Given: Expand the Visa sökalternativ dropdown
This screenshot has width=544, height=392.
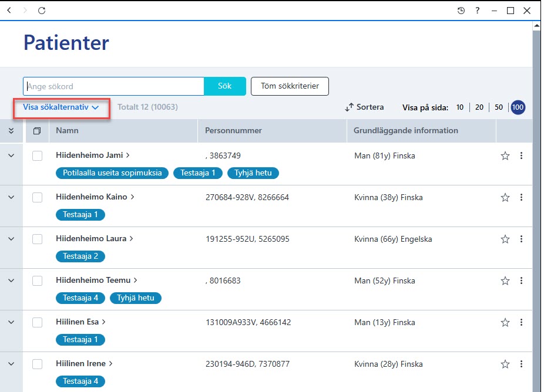Looking at the screenshot, I should (61, 107).
